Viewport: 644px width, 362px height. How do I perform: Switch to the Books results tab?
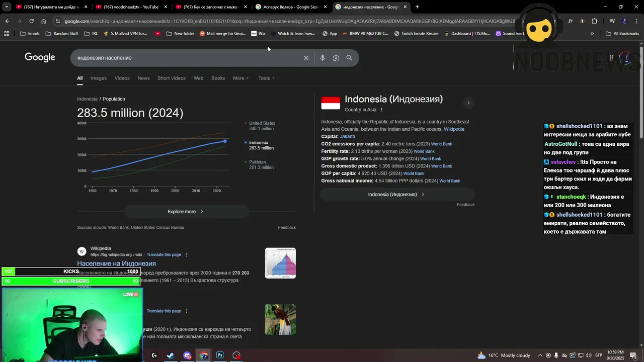pos(218,78)
